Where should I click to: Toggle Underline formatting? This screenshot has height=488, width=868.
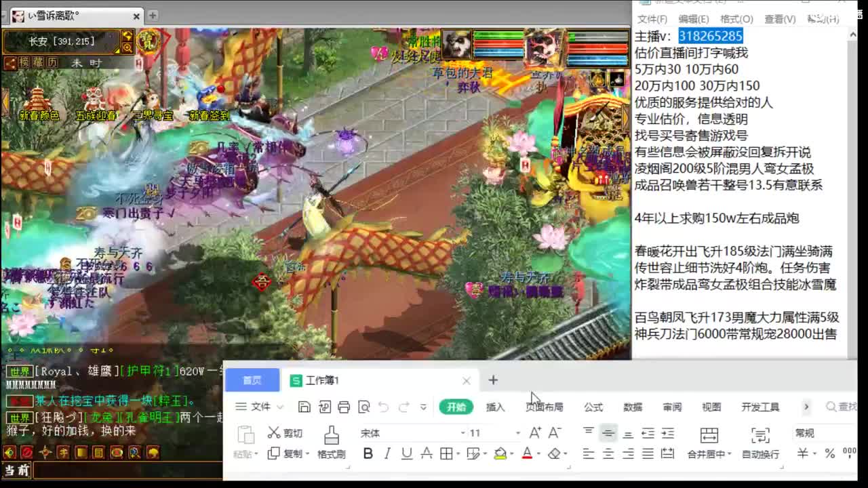407,453
